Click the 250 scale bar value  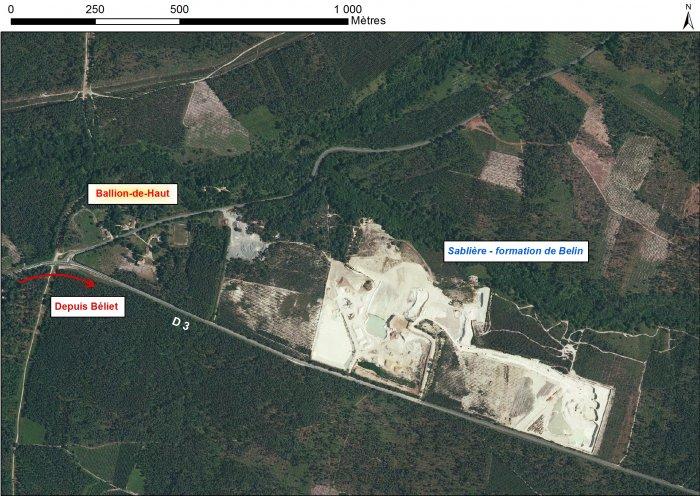tap(95, 9)
